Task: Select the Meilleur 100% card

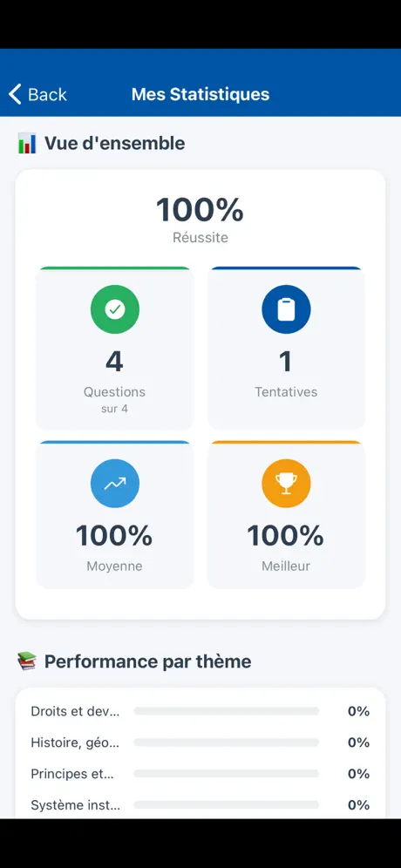Action: pos(286,514)
